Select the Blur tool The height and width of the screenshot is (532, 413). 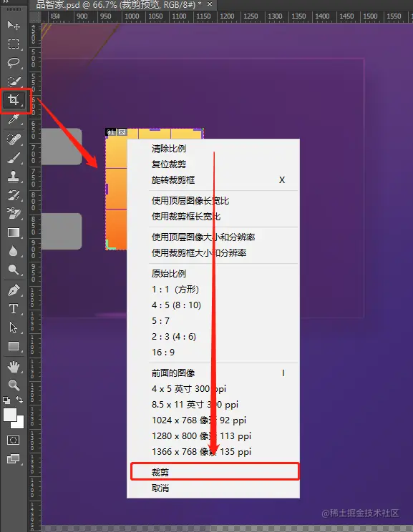pos(14,252)
